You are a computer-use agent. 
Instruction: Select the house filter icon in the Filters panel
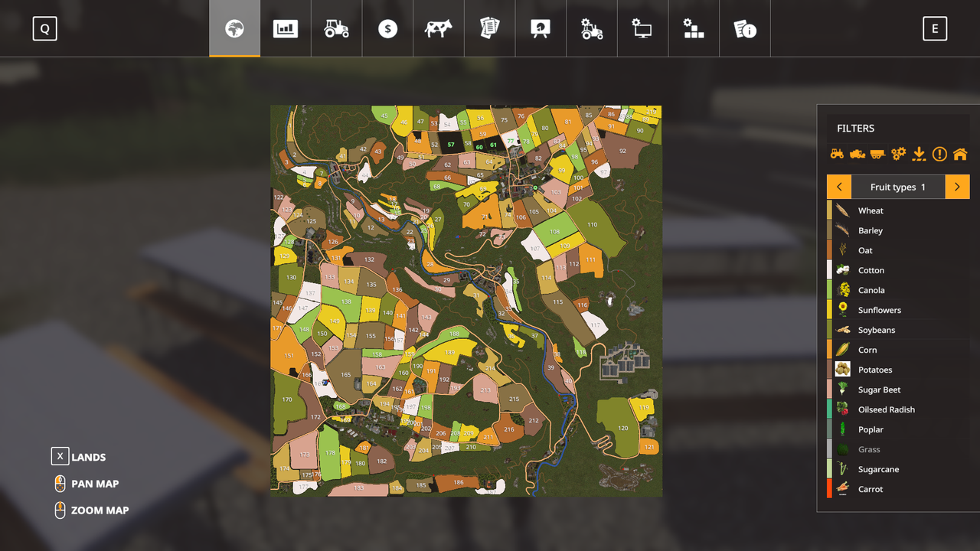pyautogui.click(x=961, y=153)
